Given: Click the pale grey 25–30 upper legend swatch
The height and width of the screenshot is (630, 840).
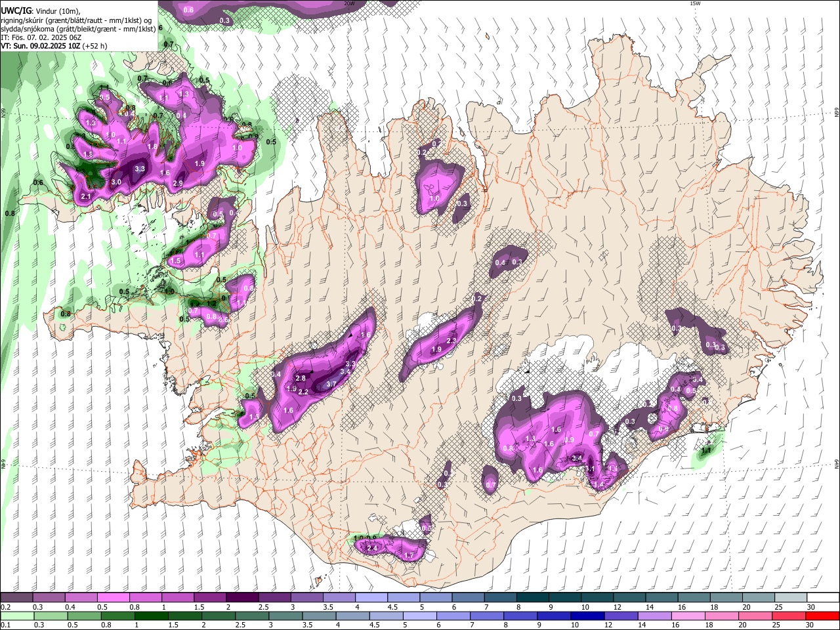Looking at the screenshot, I should click(790, 598).
